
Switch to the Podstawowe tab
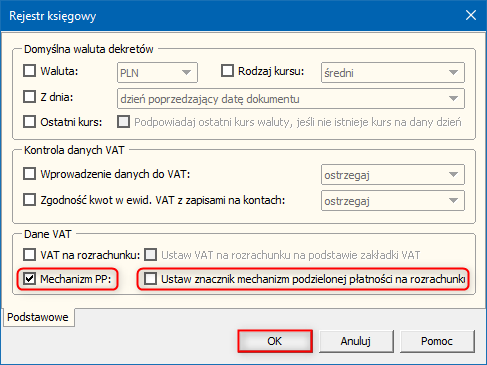pos(38,317)
